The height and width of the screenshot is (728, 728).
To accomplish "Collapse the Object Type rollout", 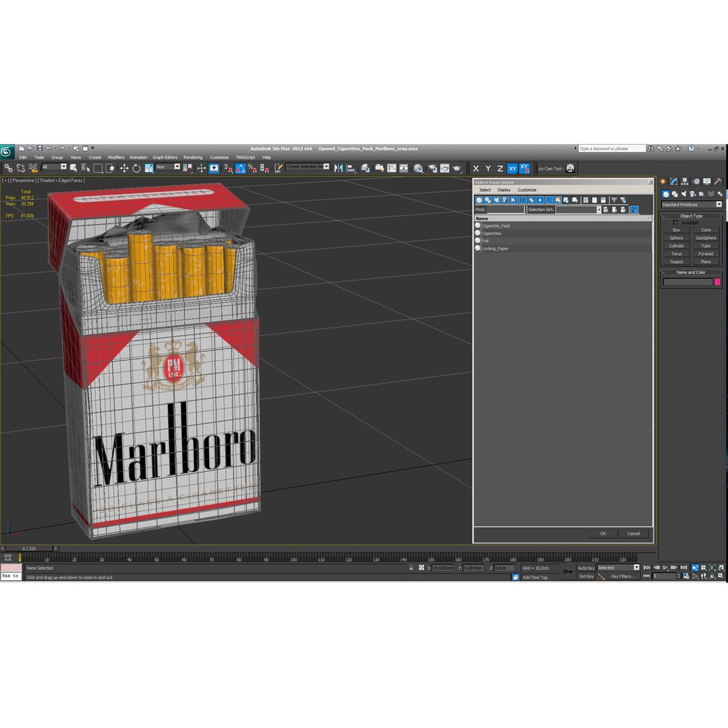I will click(x=692, y=216).
